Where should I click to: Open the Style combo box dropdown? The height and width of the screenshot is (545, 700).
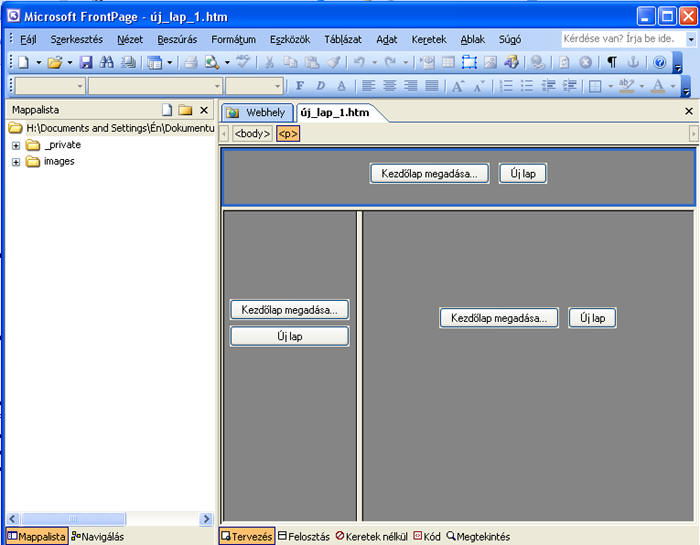click(x=80, y=86)
